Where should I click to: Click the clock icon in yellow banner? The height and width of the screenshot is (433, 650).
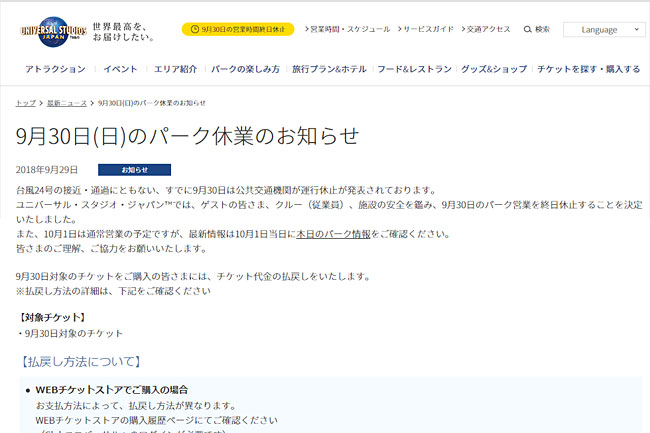coord(192,29)
